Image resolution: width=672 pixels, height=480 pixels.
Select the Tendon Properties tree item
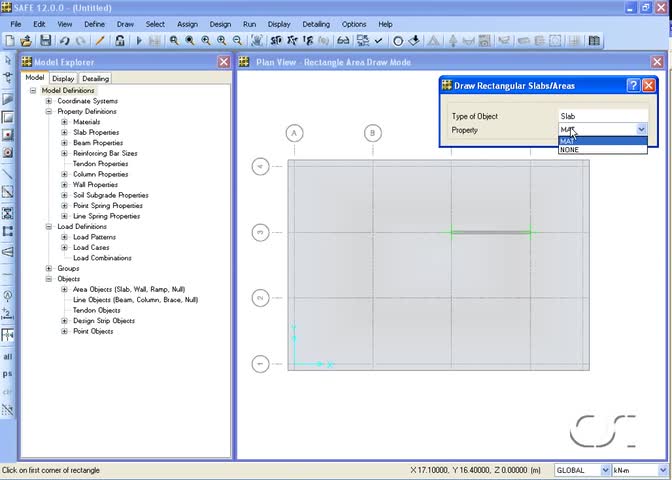(100, 164)
